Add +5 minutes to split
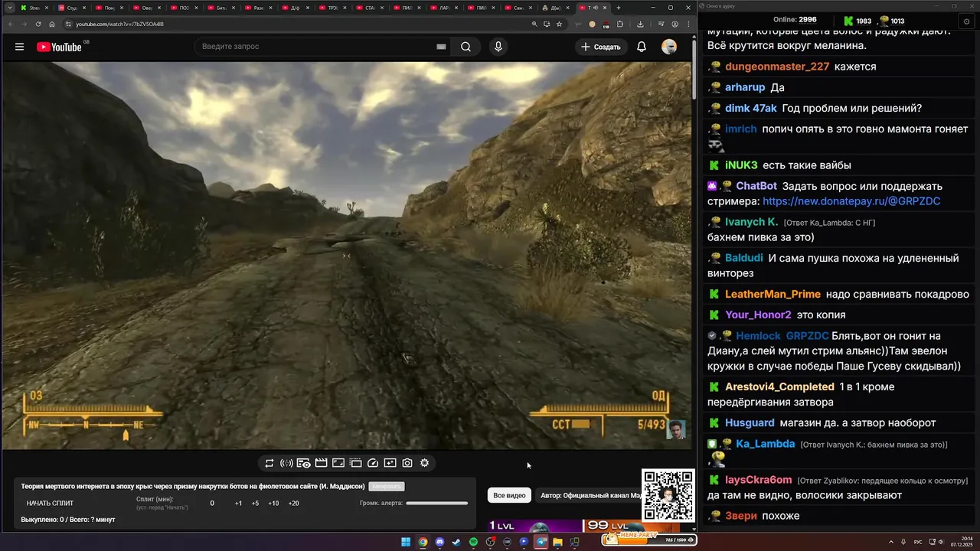Viewport: 980px width, 551px height. point(255,504)
